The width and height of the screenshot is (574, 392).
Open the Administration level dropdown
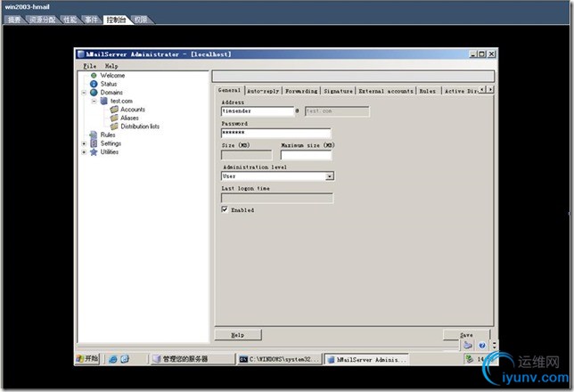coord(330,176)
